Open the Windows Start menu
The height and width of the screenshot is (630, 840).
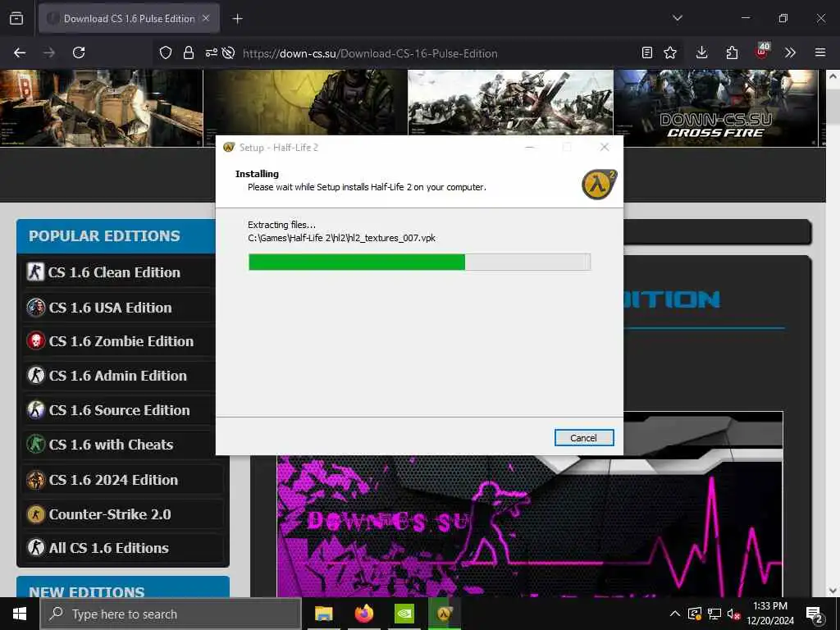coord(20,614)
